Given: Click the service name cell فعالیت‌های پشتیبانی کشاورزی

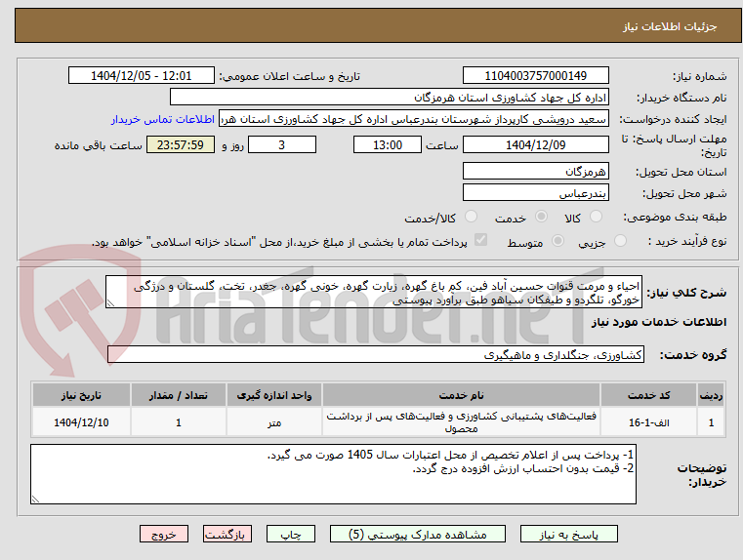Looking at the screenshot, I should pos(461,422).
